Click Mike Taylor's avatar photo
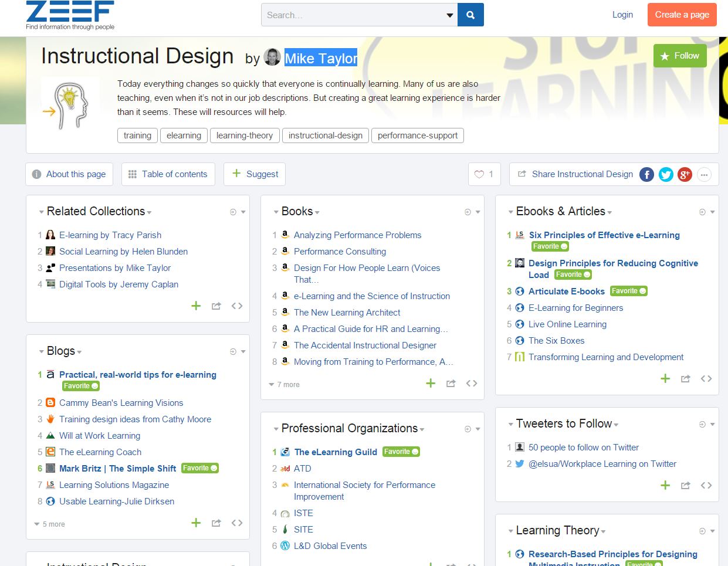 [272, 57]
